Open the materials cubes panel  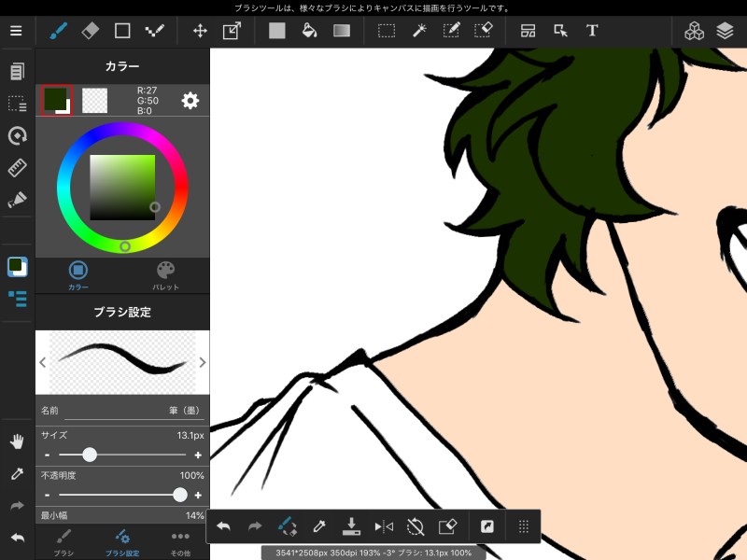pyautogui.click(x=694, y=31)
